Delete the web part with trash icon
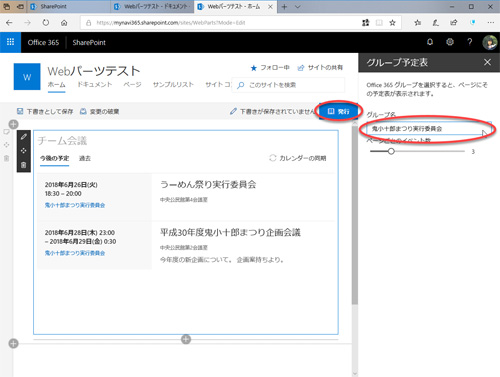Image resolution: width=500 pixels, height=377 pixels. click(24, 165)
